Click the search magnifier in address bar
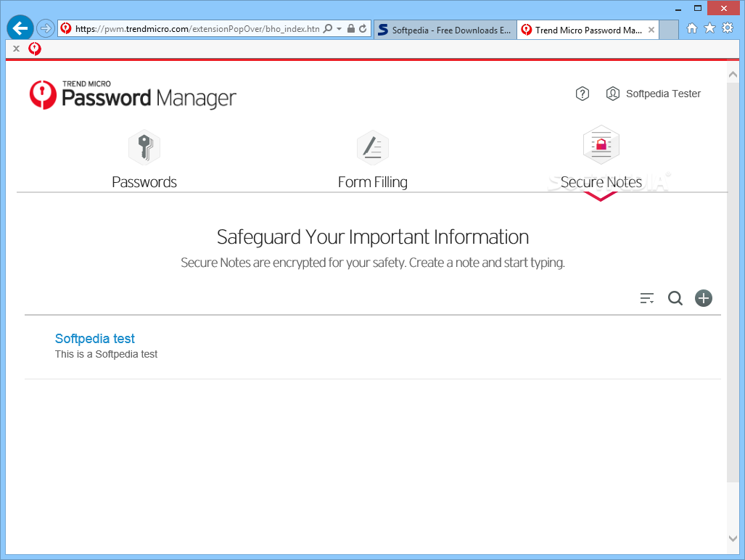Viewport: 745px width, 560px height. tap(328, 28)
